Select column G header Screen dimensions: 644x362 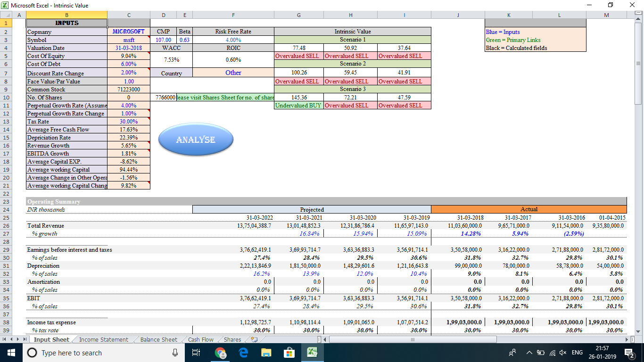tap(299, 15)
